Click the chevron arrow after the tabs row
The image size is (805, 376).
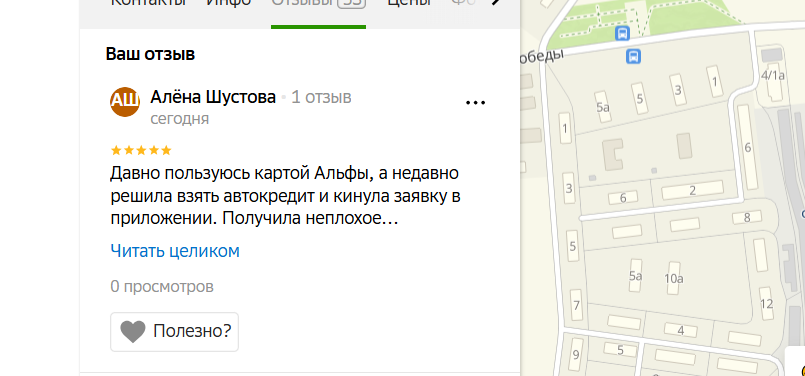pyautogui.click(x=495, y=3)
